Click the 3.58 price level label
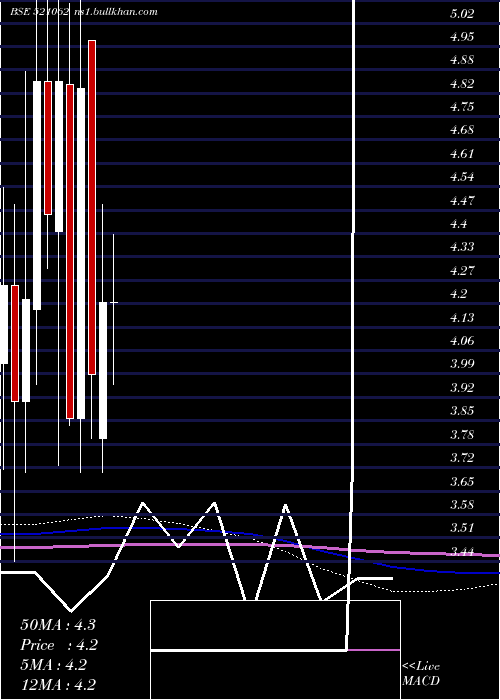This screenshot has width=500, height=700. (x=462, y=504)
